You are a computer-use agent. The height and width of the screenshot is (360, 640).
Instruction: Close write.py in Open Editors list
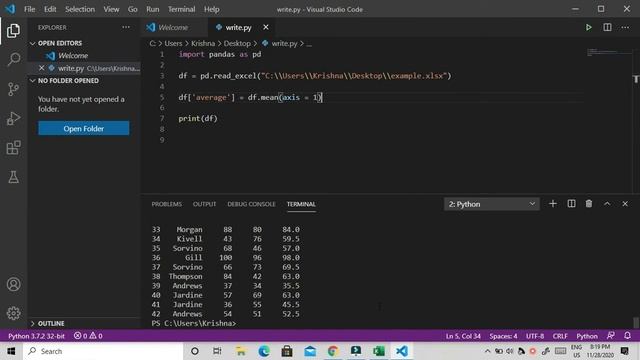(41, 68)
